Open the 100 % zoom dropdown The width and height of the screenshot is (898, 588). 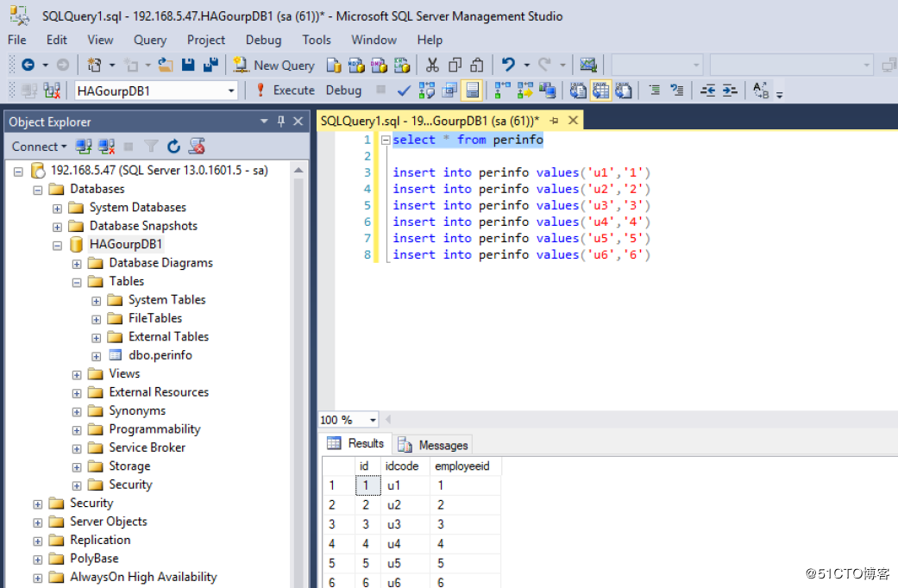click(x=373, y=420)
